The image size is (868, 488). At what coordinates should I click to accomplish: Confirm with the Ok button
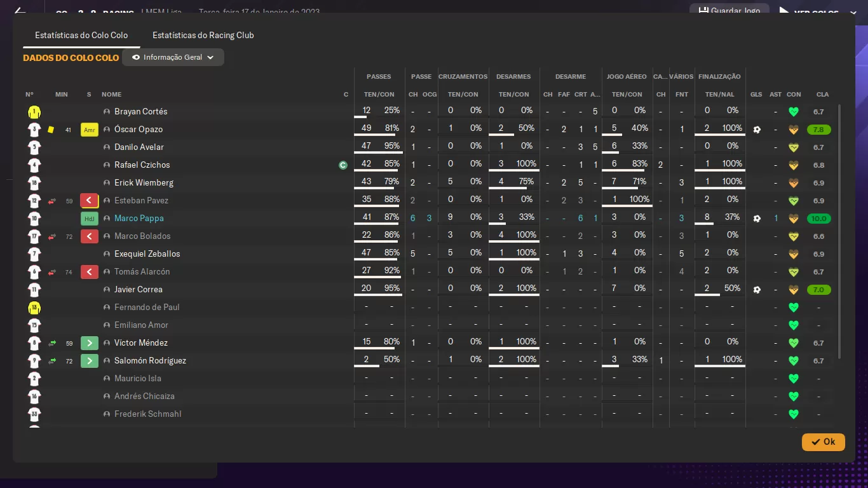824,442
